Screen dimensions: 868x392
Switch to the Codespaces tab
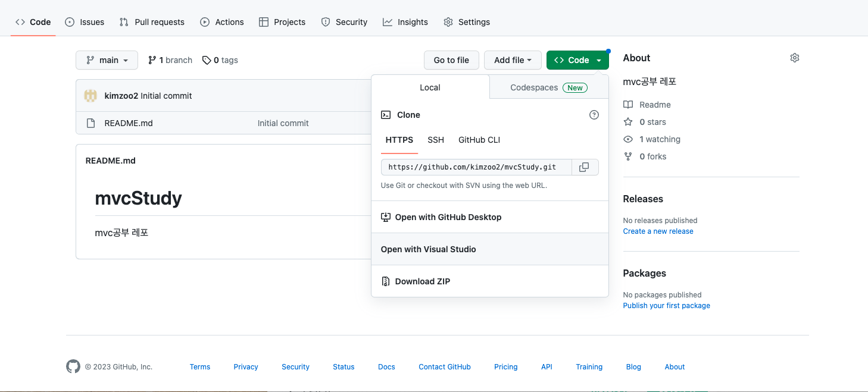pos(549,87)
